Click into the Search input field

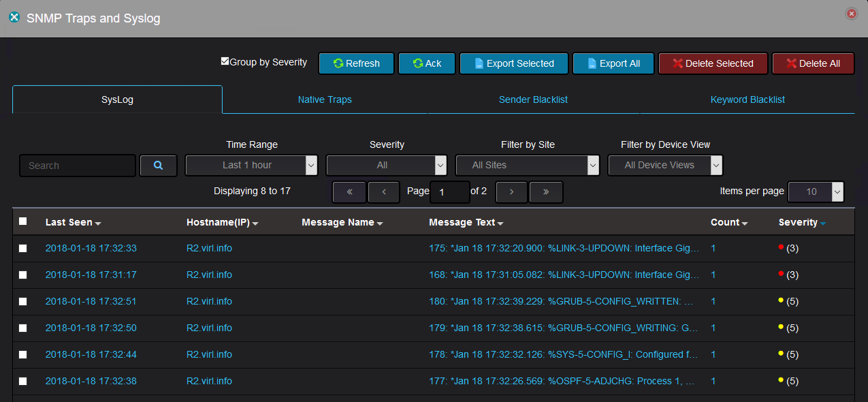[78, 166]
